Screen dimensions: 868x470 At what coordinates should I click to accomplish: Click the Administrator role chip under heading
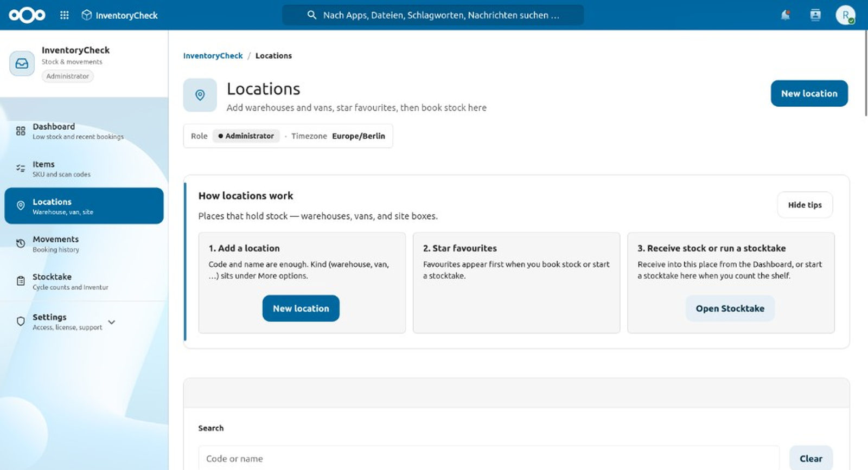point(246,136)
